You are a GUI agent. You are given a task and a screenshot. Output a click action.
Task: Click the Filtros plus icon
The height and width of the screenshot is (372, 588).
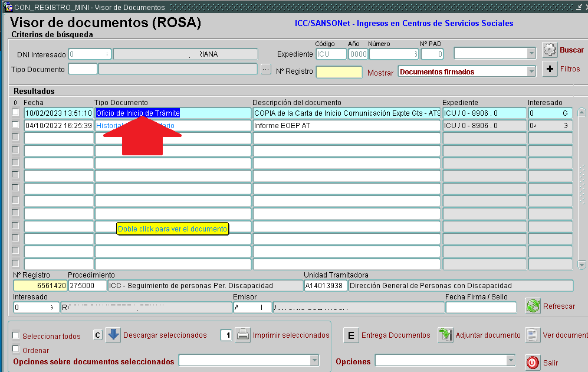tap(550, 69)
